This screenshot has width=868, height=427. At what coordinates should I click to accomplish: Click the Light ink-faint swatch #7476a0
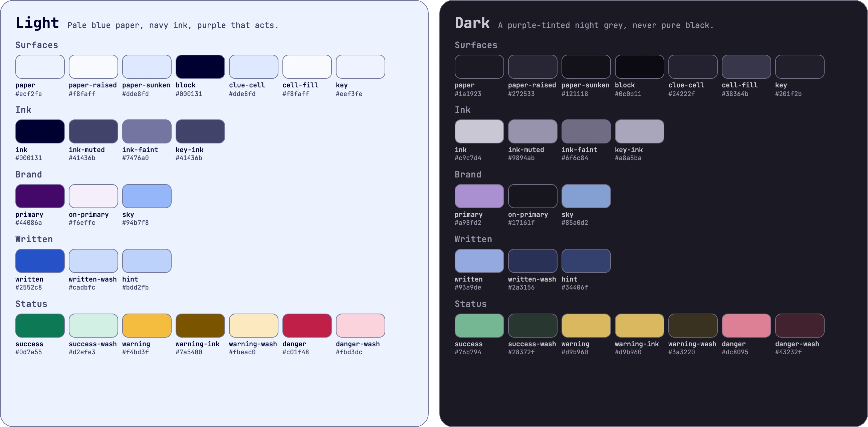pos(147,131)
